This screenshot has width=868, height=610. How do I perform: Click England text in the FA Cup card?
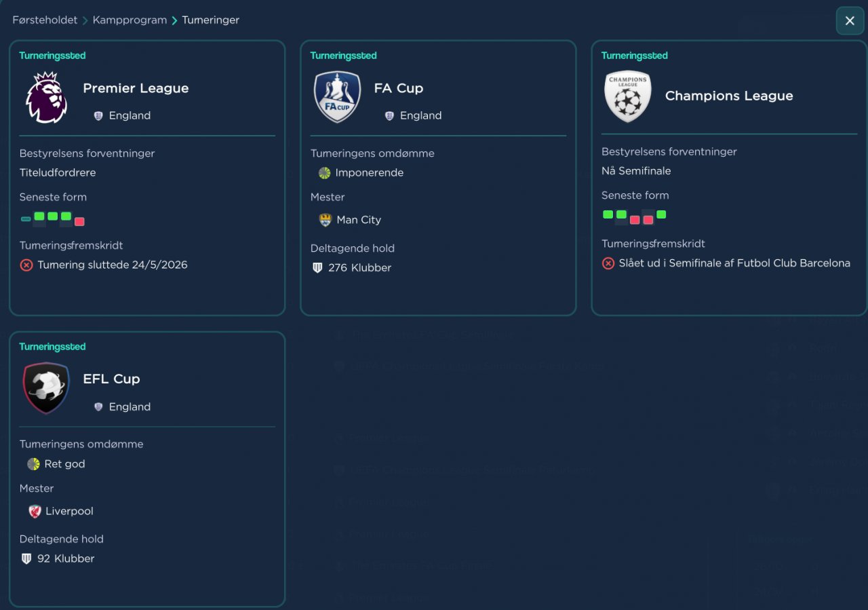click(420, 116)
